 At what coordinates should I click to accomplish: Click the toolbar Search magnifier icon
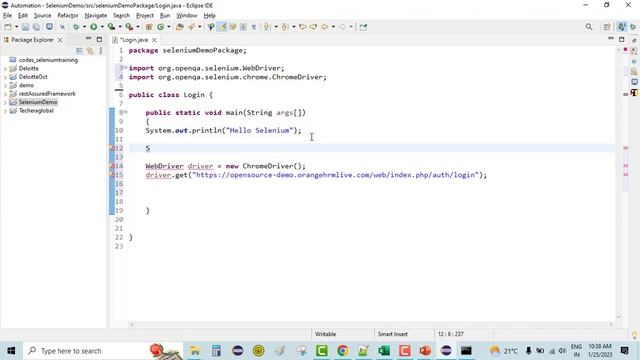click(x=589, y=27)
